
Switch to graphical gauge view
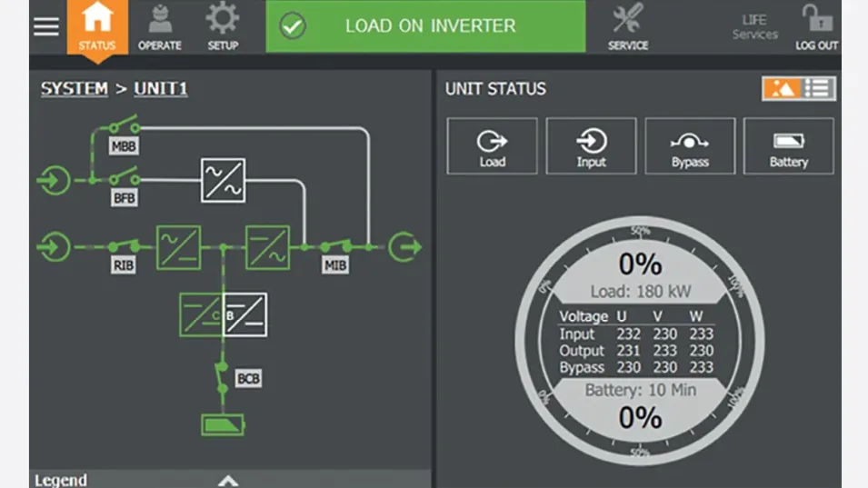pos(781,88)
